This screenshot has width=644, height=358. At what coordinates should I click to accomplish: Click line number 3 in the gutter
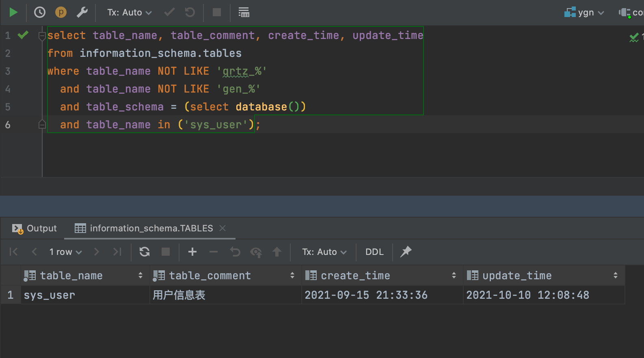tap(8, 71)
